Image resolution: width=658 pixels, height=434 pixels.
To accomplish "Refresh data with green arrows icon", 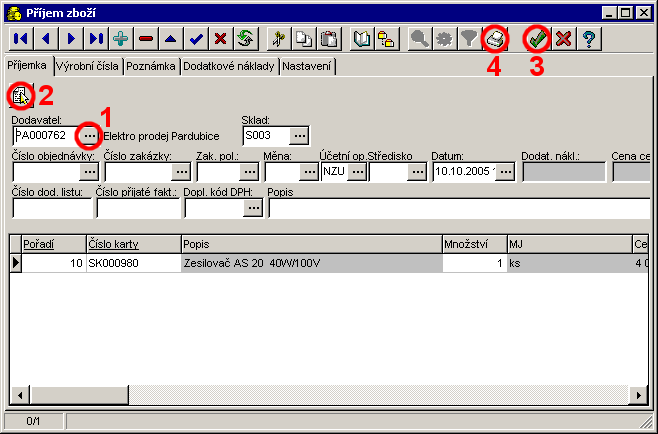I will point(244,39).
